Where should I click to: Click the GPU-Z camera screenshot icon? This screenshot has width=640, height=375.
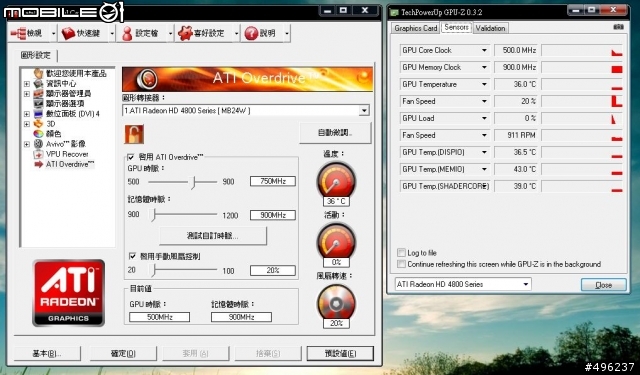pyautogui.click(x=618, y=27)
